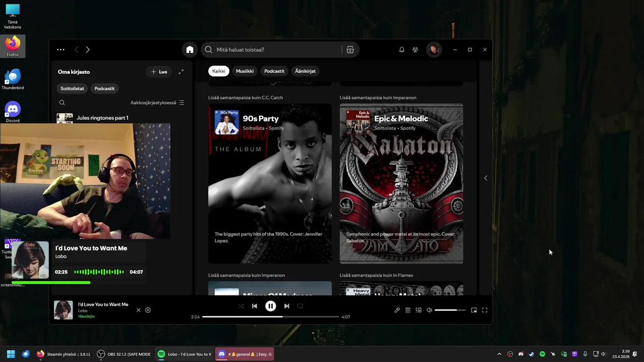Click the Steam tray icon
The width and height of the screenshot is (644, 362).
tap(531, 354)
